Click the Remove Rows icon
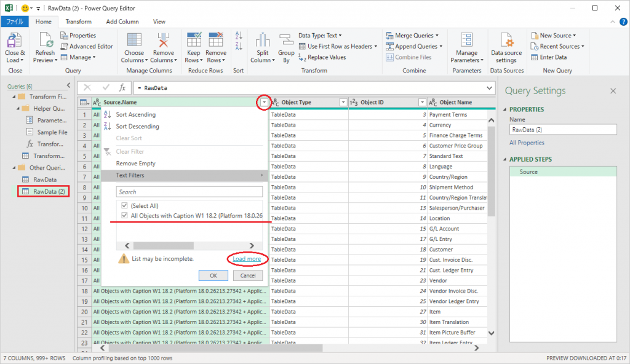 216,41
